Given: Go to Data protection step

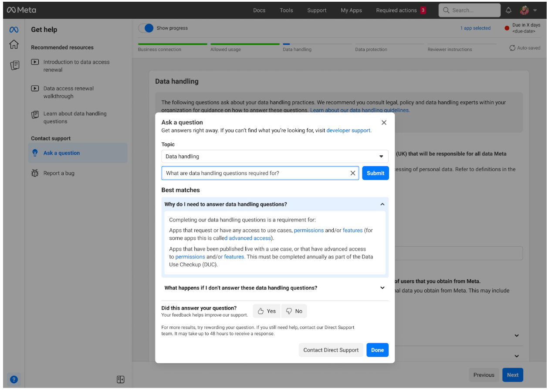Looking at the screenshot, I should [371, 50].
